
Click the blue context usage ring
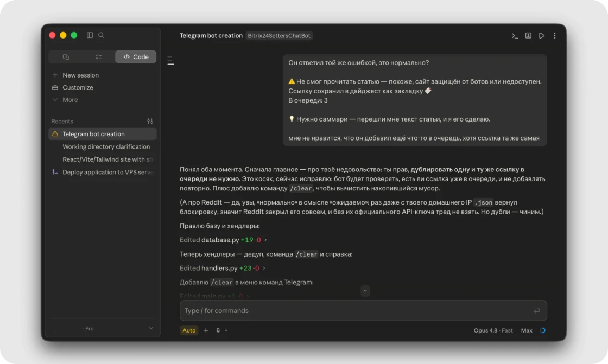542,330
